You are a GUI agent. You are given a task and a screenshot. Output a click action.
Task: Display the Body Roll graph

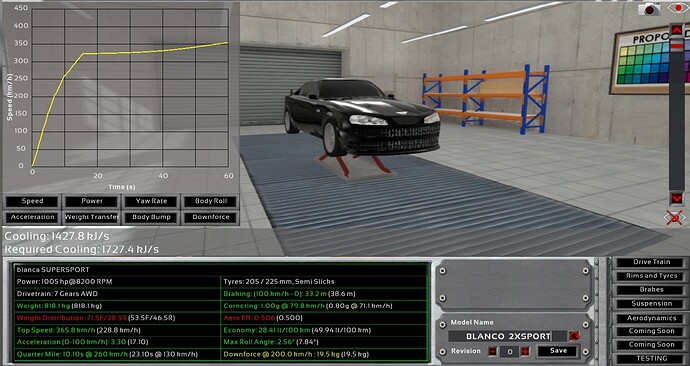(210, 201)
